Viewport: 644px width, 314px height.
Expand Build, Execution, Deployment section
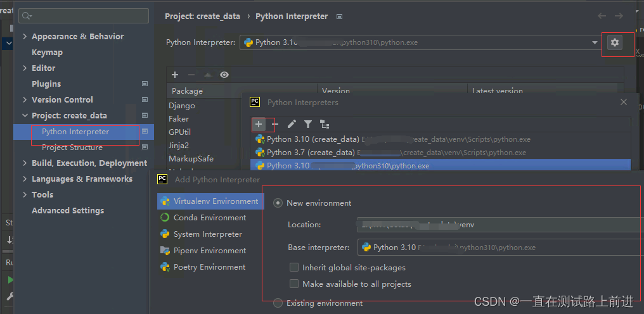point(25,163)
